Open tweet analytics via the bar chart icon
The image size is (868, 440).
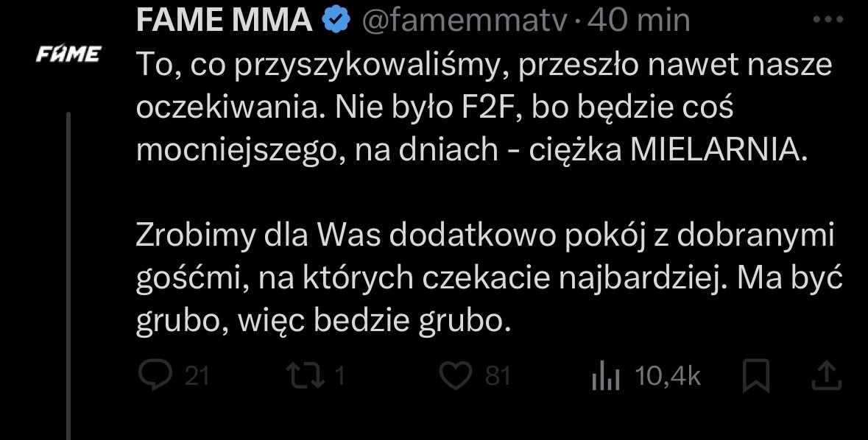[x=607, y=377]
